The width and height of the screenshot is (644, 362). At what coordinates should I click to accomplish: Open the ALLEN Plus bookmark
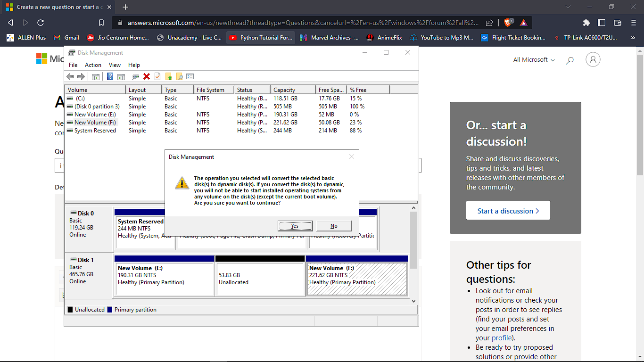click(x=26, y=38)
